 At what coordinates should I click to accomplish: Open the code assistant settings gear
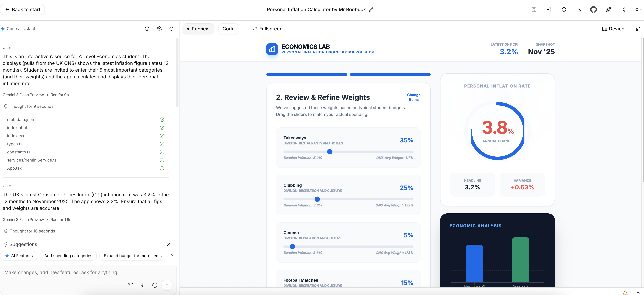click(159, 29)
